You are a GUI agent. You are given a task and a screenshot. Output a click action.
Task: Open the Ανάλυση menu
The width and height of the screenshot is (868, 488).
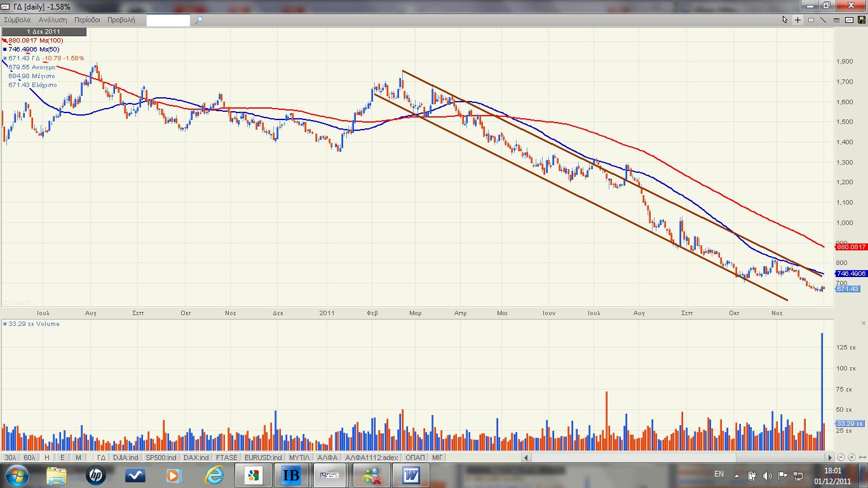[x=52, y=20]
